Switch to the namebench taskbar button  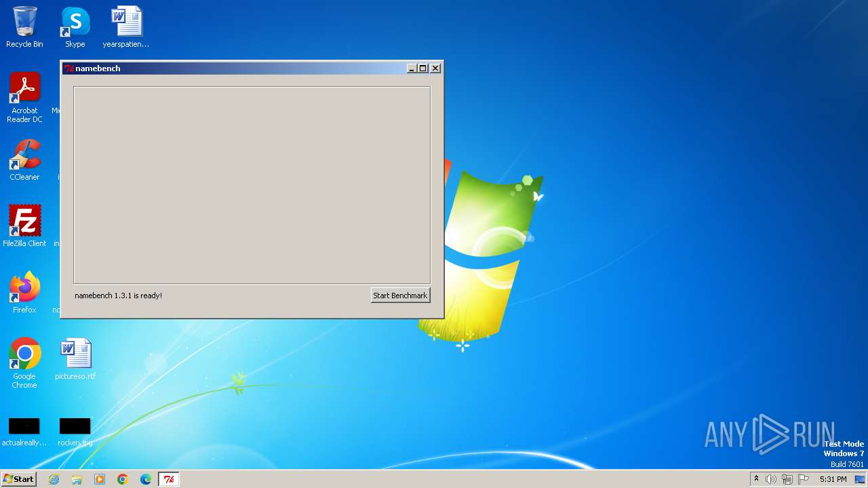169,479
